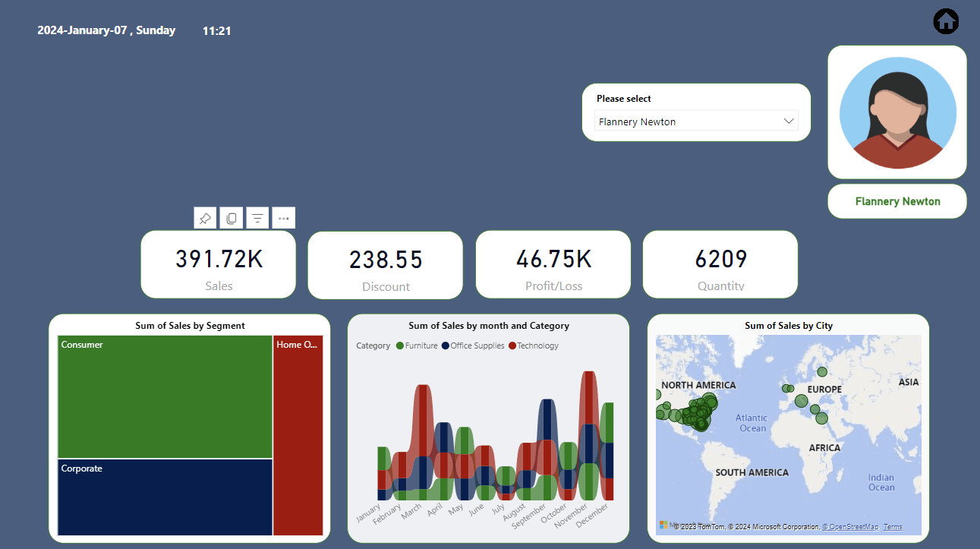Screen dimensions: 980x549
Task: Click the Profit/Loss card
Action: [553, 264]
